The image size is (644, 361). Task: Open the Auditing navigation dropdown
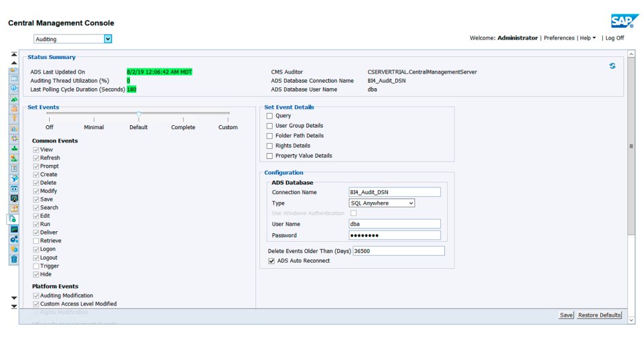point(107,39)
